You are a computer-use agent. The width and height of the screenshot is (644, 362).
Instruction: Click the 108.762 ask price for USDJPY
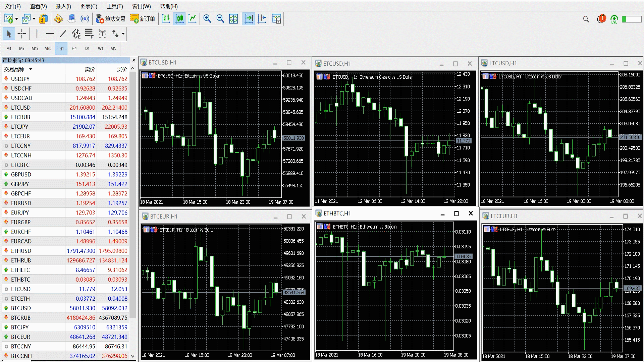(x=117, y=79)
